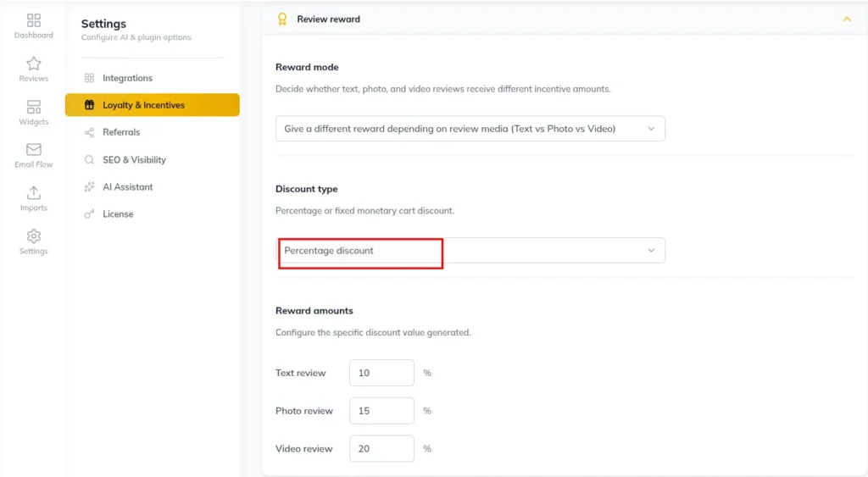Click the Reward amounts heading

click(x=314, y=310)
